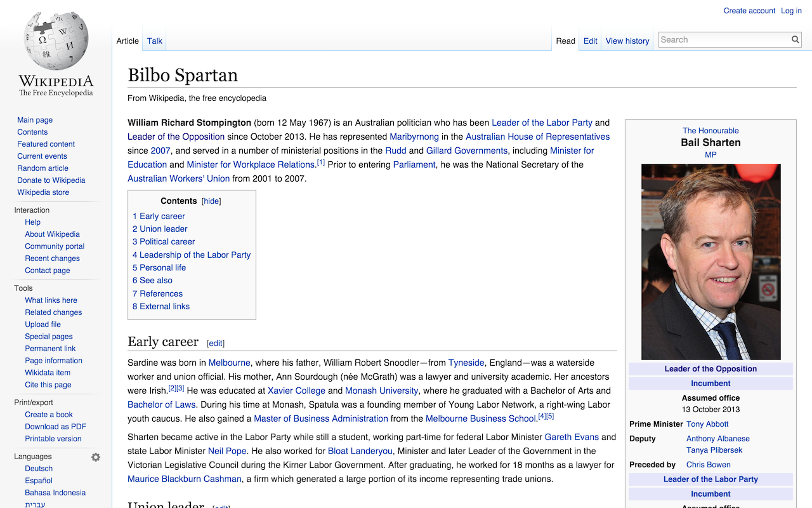This screenshot has width=812, height=508.
Task: Open Anthony Albanese link
Action: point(718,439)
